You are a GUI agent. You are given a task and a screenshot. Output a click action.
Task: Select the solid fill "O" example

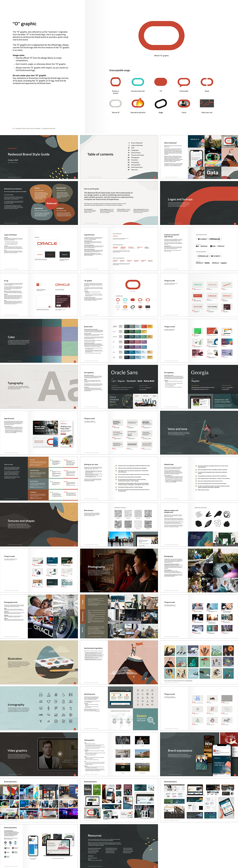(160, 82)
